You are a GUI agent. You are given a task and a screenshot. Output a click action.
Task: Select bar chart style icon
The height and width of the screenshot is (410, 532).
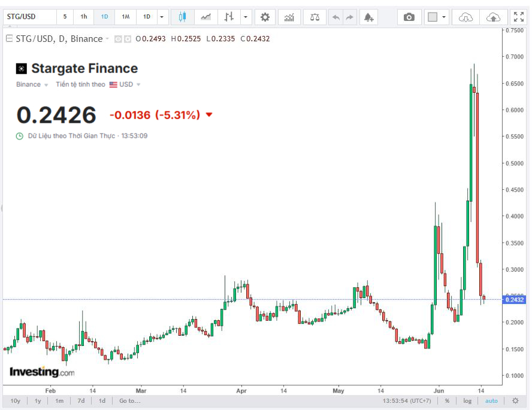pyautogui.click(x=229, y=17)
